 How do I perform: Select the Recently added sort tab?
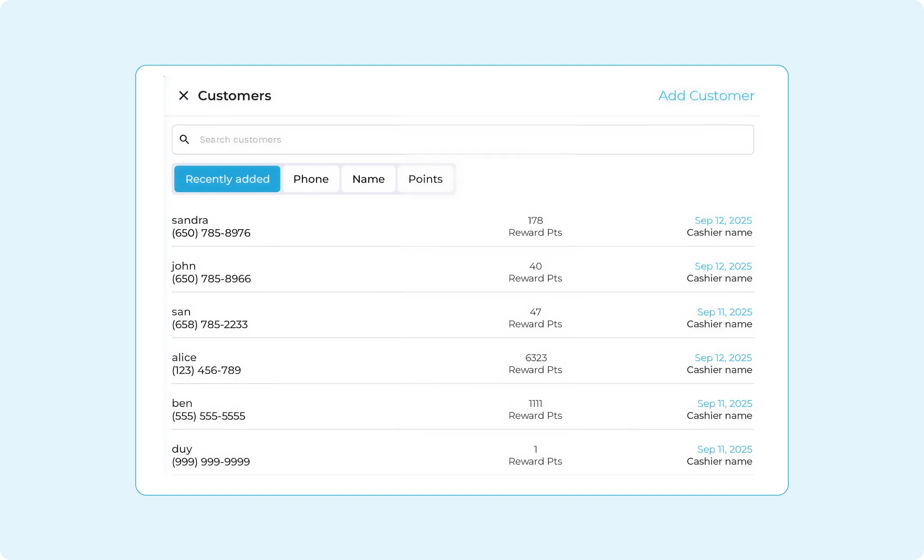(227, 179)
